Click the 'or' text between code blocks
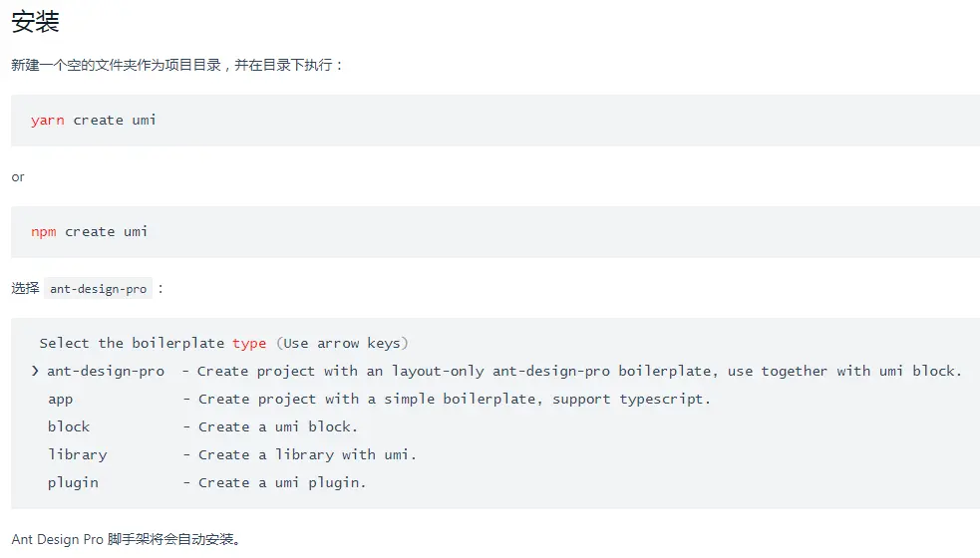 18,177
